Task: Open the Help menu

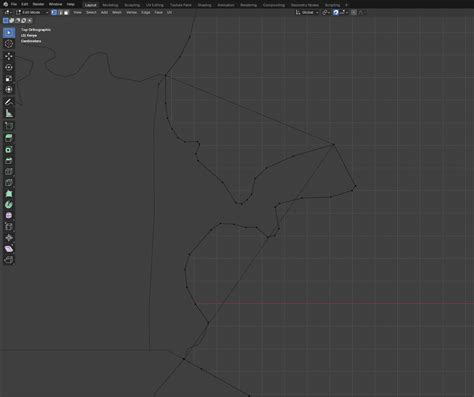Action: pyautogui.click(x=71, y=4)
